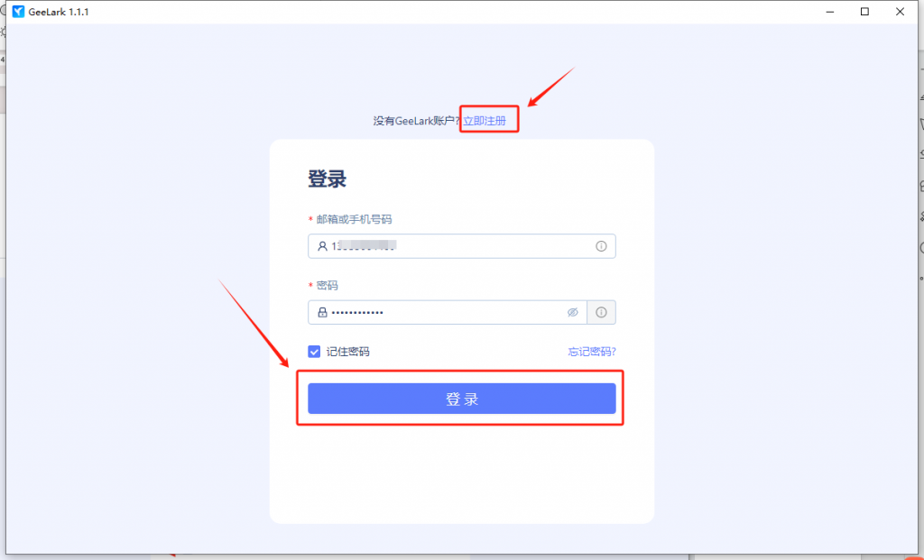The image size is (924, 560).
Task: Open the 立即注册 registration link
Action: click(x=485, y=121)
